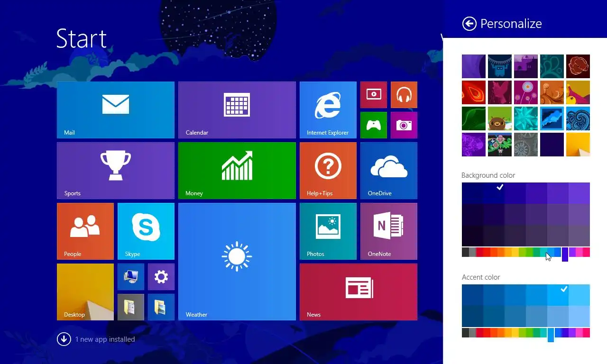Open the magenta Camera tile
607x364 pixels.
point(404,125)
